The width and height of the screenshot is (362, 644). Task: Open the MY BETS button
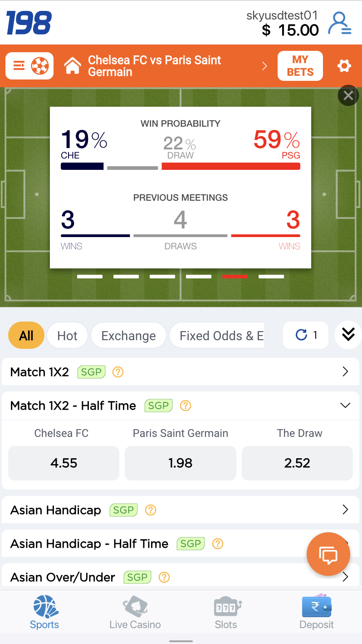tap(300, 66)
